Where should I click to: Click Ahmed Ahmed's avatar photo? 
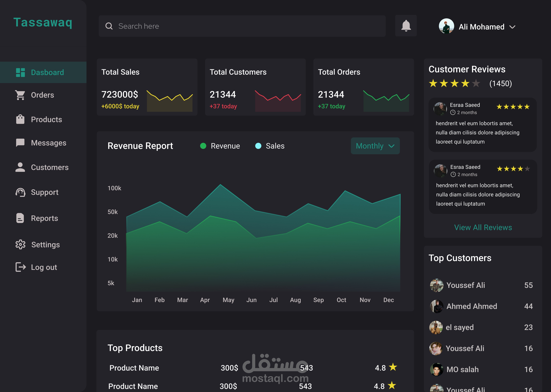pos(437,306)
